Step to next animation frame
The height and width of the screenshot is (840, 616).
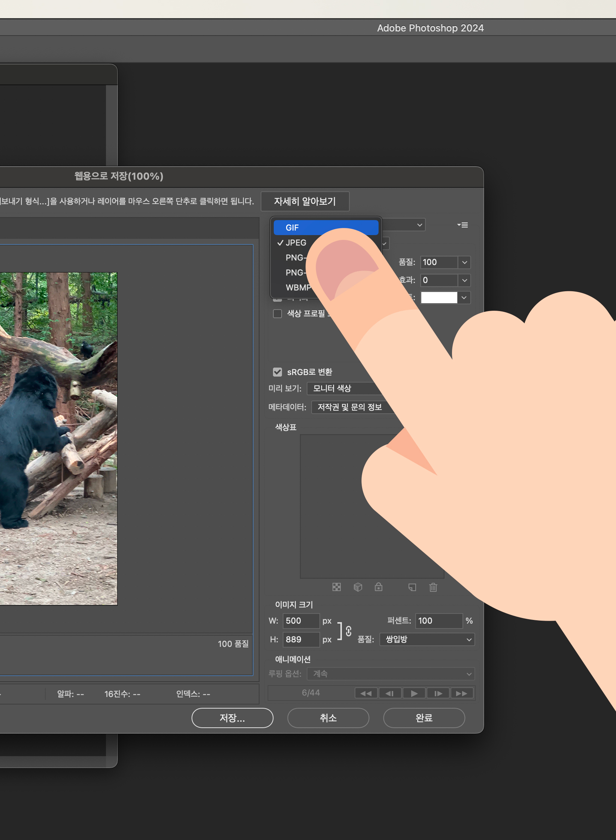pos(438,693)
